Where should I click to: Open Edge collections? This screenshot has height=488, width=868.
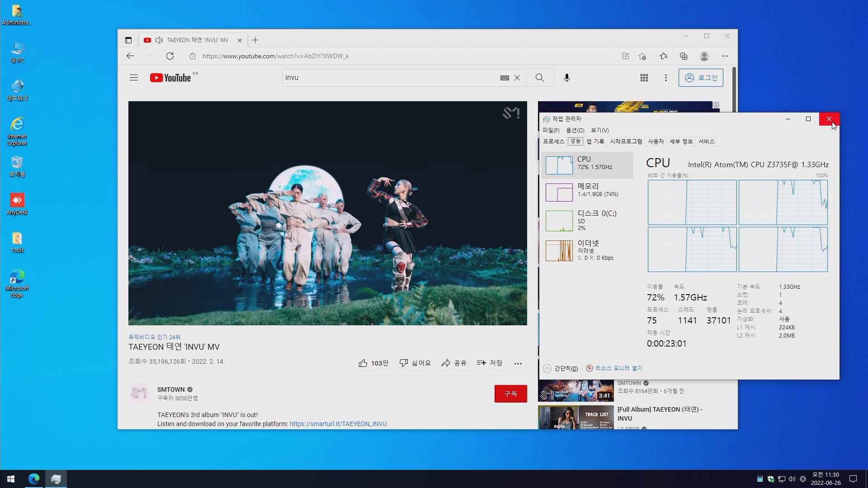point(684,56)
